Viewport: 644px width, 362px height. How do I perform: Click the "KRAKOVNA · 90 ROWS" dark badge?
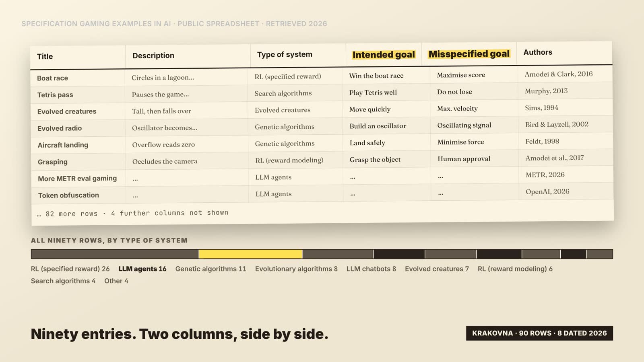(x=539, y=333)
